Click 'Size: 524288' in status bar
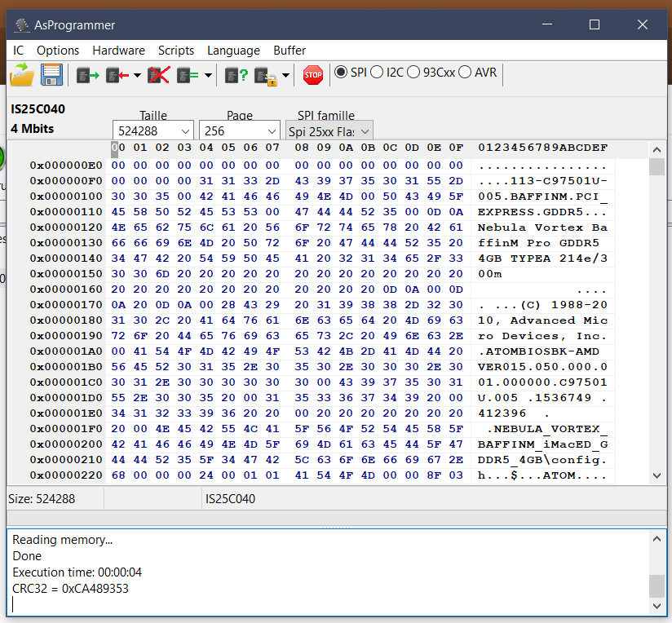Viewport: 672px width, 623px height. pyautogui.click(x=42, y=499)
